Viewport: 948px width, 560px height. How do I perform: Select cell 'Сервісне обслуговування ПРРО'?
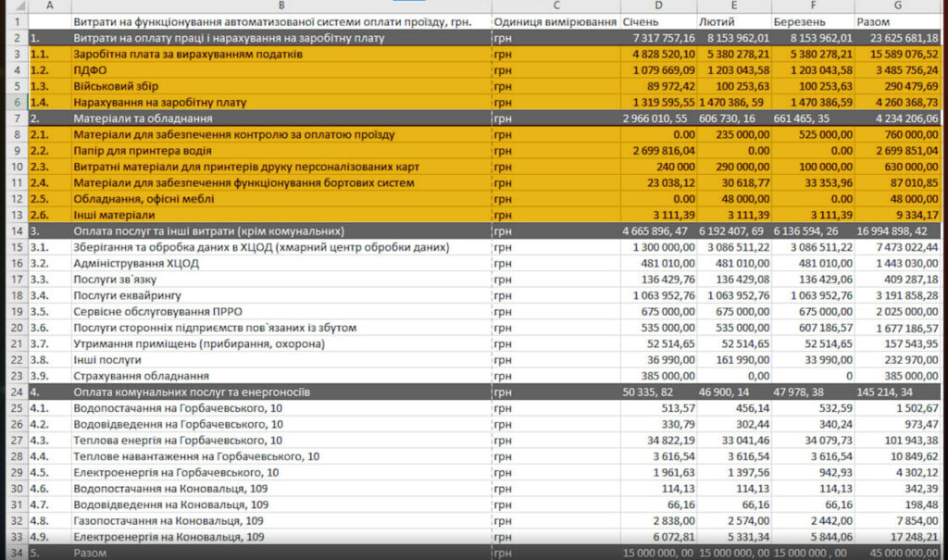281,311
